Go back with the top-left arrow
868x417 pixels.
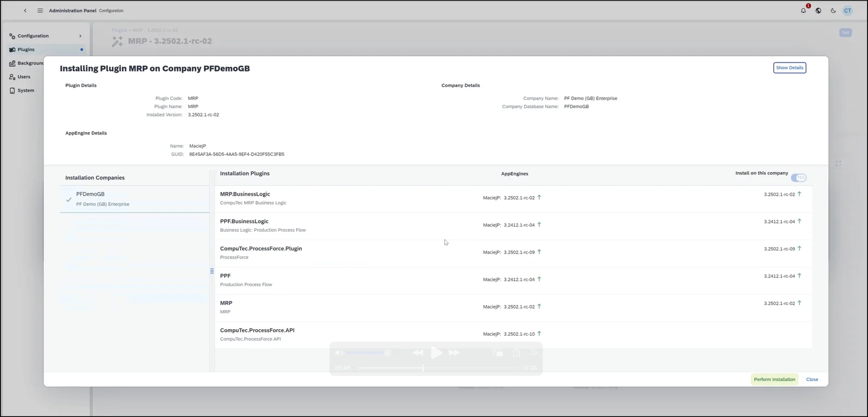(x=25, y=11)
